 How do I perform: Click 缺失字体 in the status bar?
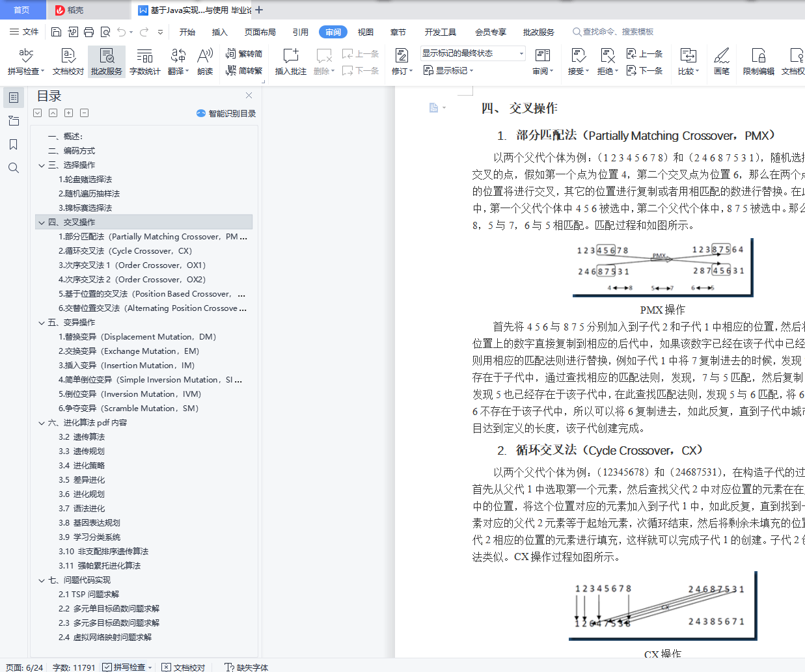coord(246,667)
